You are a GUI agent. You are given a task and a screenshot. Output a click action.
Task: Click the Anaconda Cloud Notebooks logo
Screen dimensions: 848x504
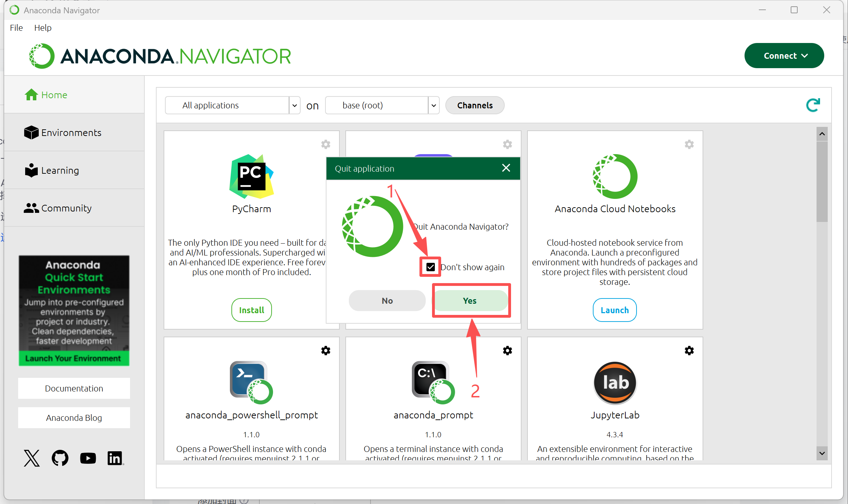(x=615, y=177)
